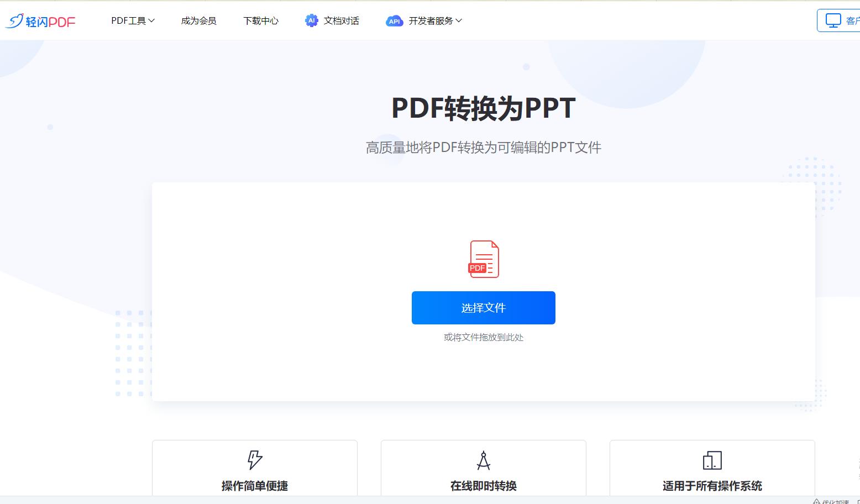Click the 选择文件 upload button
The width and height of the screenshot is (860, 504).
(x=483, y=308)
